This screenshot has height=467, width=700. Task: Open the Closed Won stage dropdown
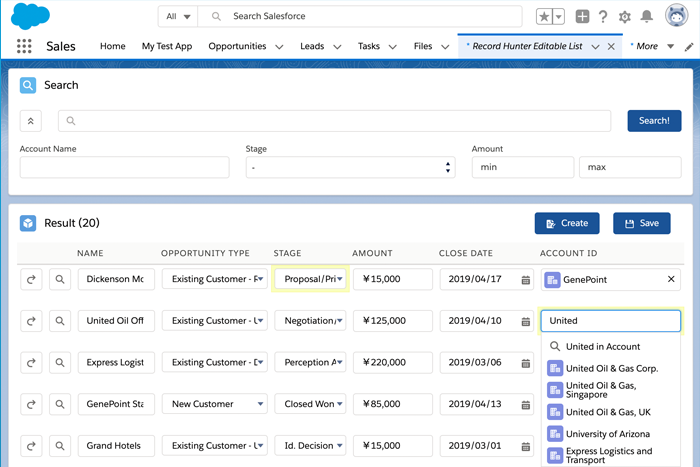(x=310, y=404)
